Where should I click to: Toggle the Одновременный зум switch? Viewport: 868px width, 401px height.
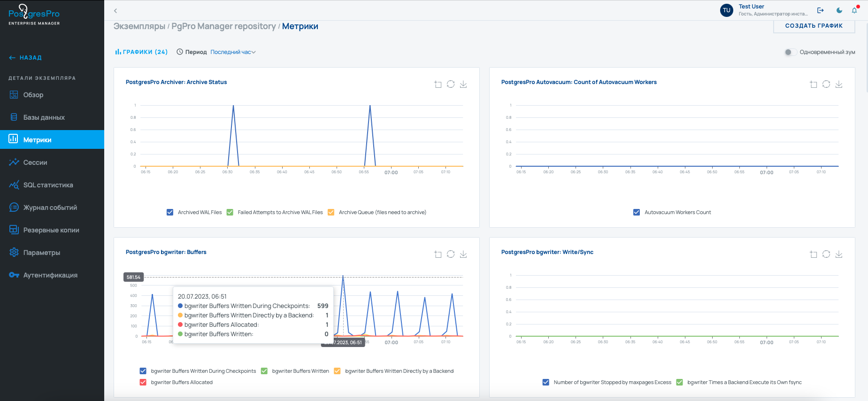coord(790,52)
